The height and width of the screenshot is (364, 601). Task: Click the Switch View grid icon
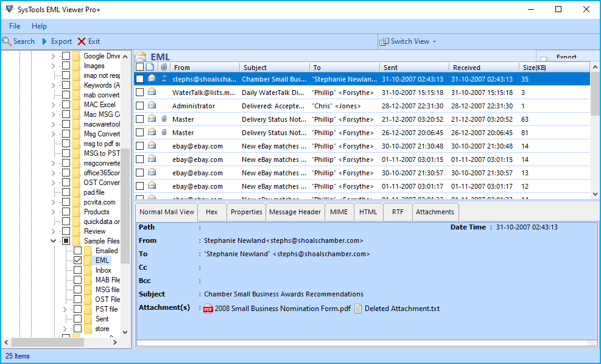tap(384, 41)
